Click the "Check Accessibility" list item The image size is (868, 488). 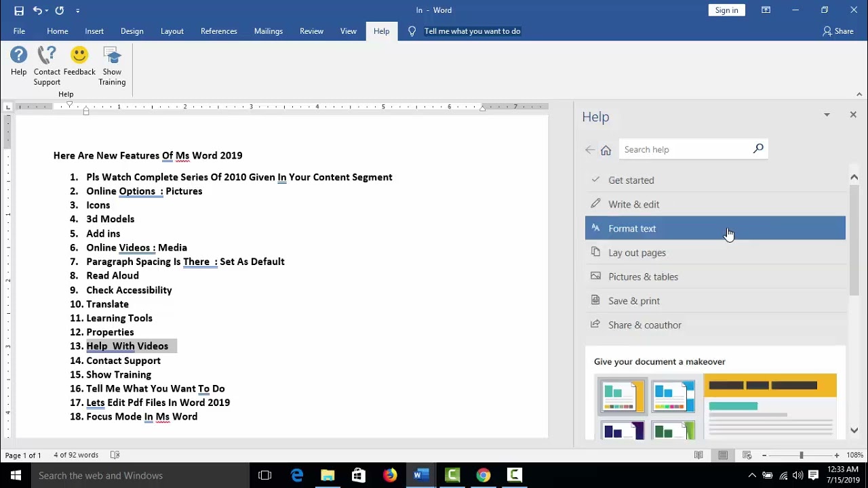pyautogui.click(x=129, y=290)
